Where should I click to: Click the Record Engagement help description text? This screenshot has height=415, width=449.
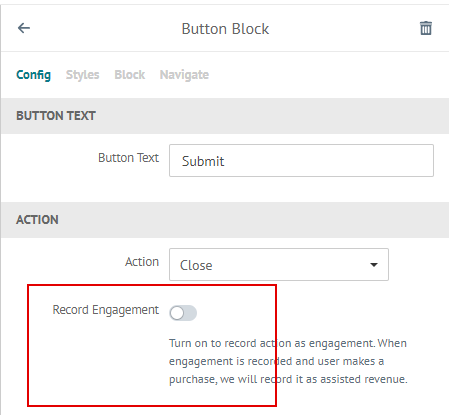coord(288,361)
